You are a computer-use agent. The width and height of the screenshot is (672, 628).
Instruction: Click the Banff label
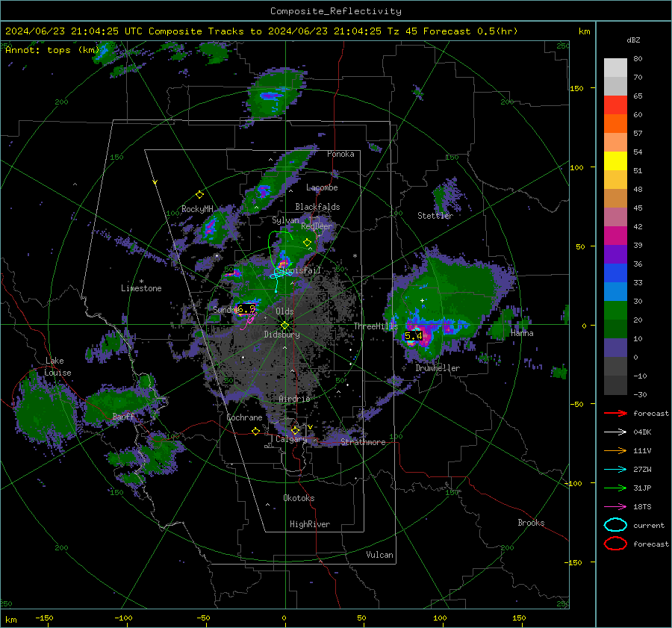pos(123,417)
